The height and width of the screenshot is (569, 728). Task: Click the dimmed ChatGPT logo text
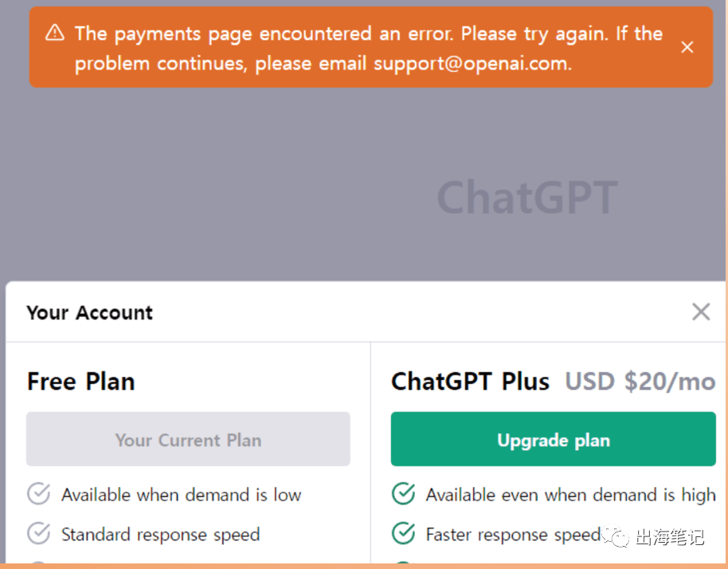click(527, 198)
